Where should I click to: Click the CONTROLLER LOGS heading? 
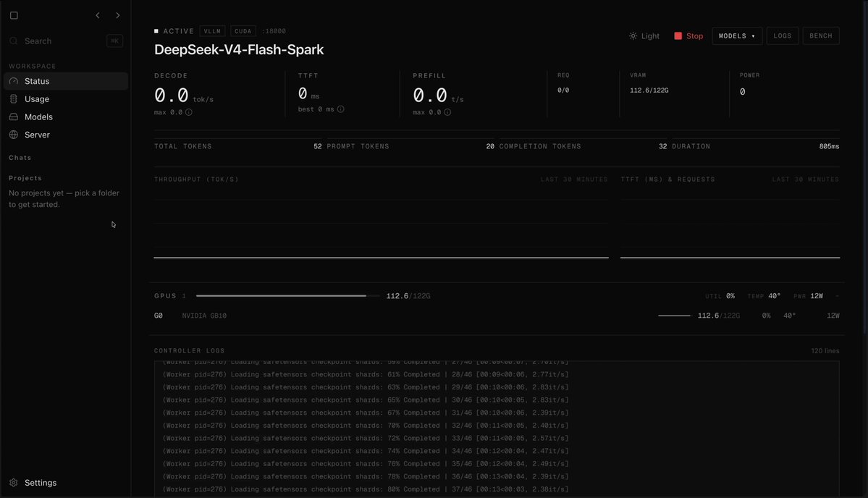pyautogui.click(x=190, y=351)
